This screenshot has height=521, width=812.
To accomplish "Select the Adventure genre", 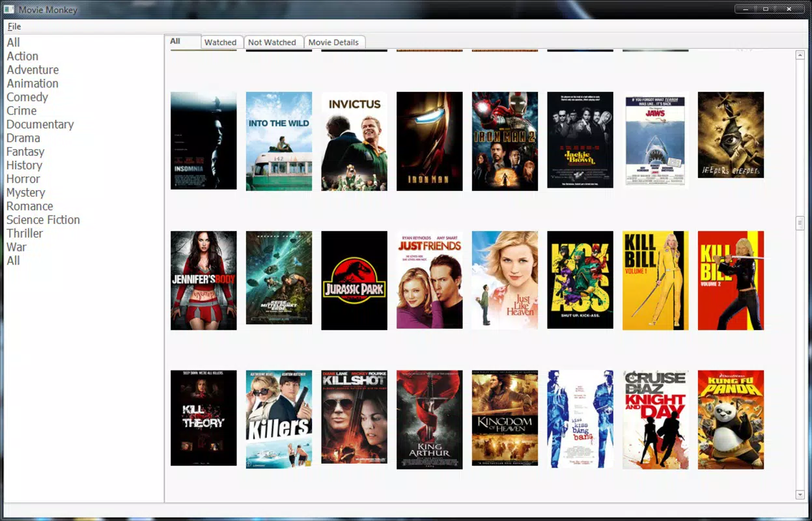I will coord(33,70).
